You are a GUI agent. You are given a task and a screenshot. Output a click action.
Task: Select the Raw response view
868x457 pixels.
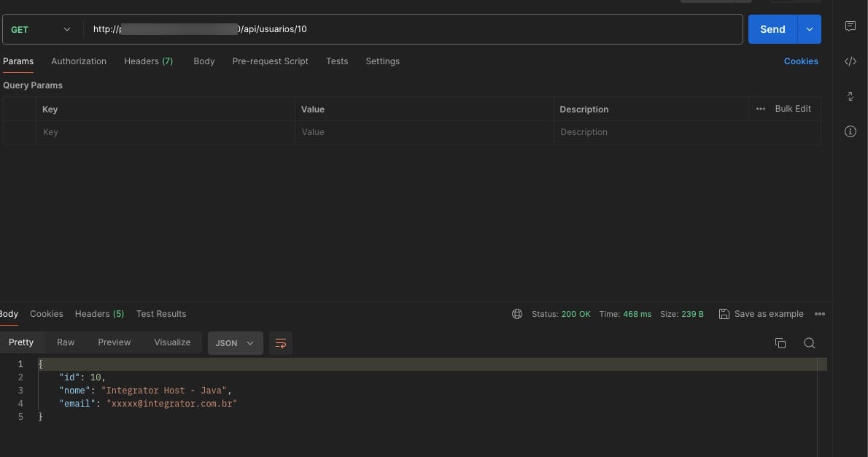click(66, 342)
